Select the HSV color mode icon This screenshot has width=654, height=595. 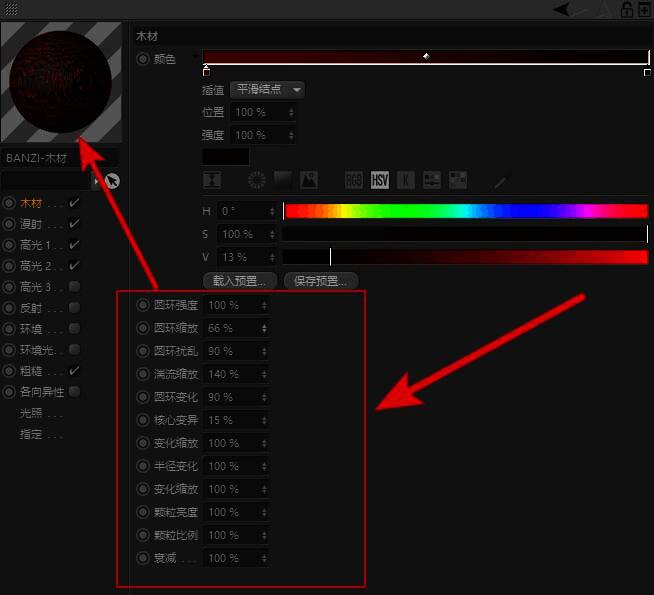click(380, 180)
